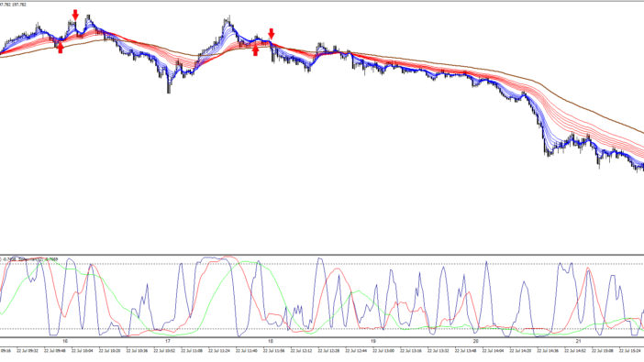Select the 22 Jul 13:16 time label

(411, 351)
